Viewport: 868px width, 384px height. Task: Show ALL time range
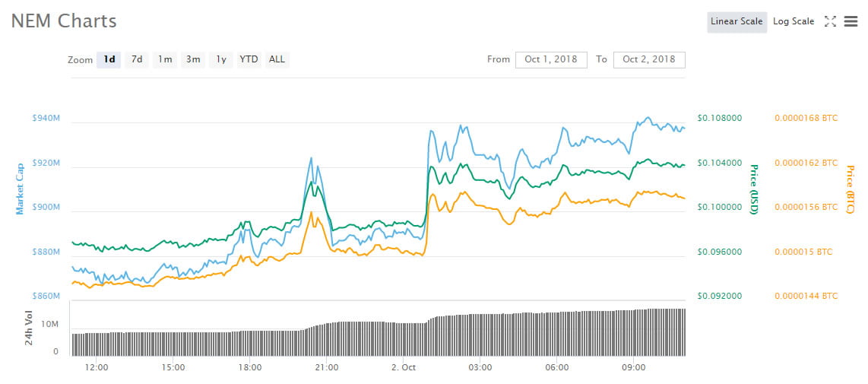pyautogui.click(x=277, y=59)
